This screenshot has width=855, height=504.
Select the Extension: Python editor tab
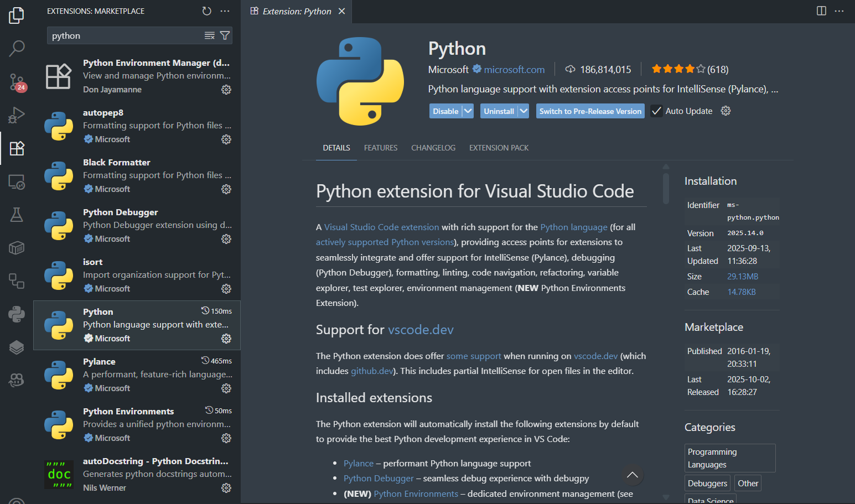[x=297, y=11]
